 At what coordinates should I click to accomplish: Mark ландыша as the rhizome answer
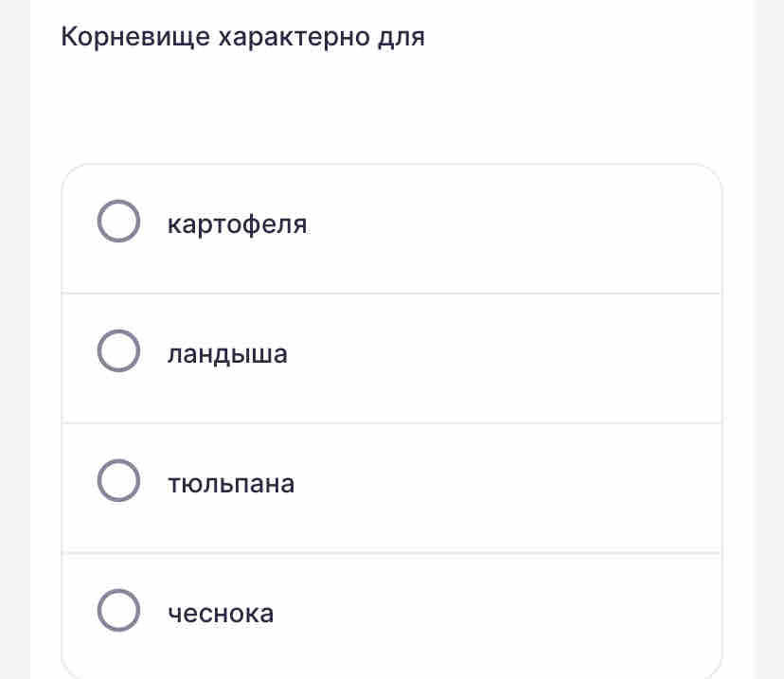pyautogui.click(x=118, y=351)
